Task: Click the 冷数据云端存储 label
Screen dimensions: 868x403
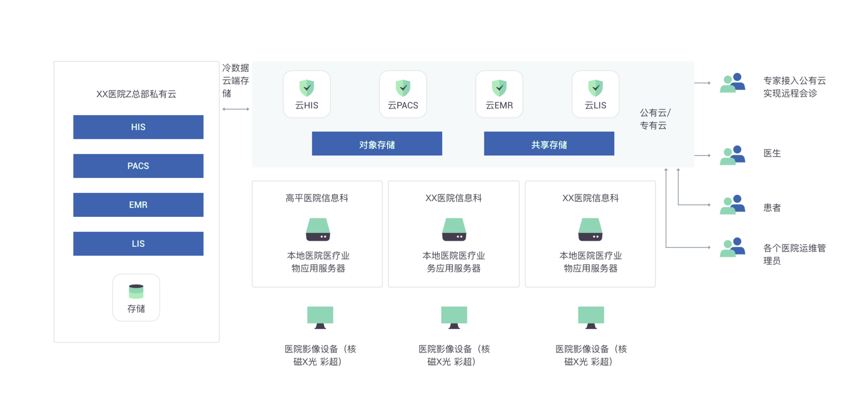Action: pyautogui.click(x=235, y=81)
